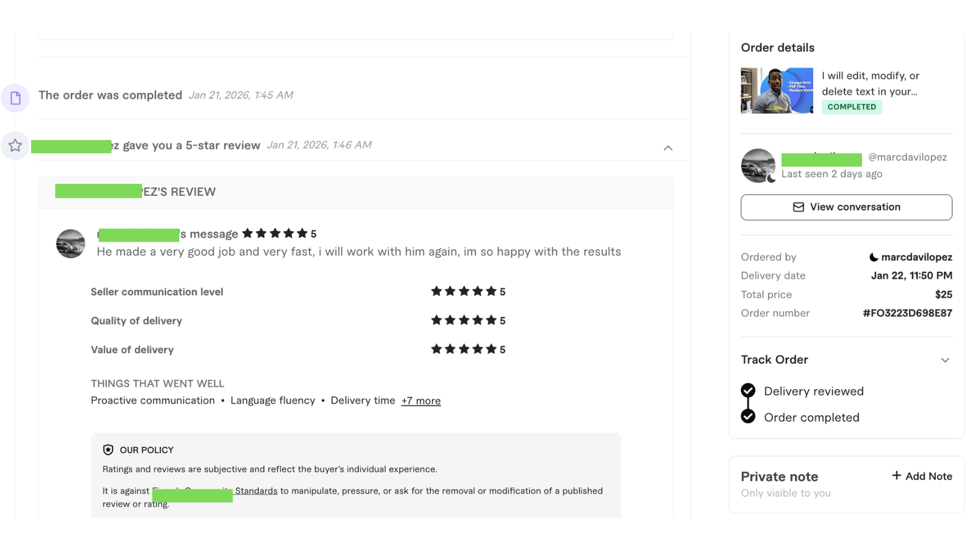Click the envelope icon in View conversation
The height and width of the screenshot is (551, 980).
tap(798, 207)
